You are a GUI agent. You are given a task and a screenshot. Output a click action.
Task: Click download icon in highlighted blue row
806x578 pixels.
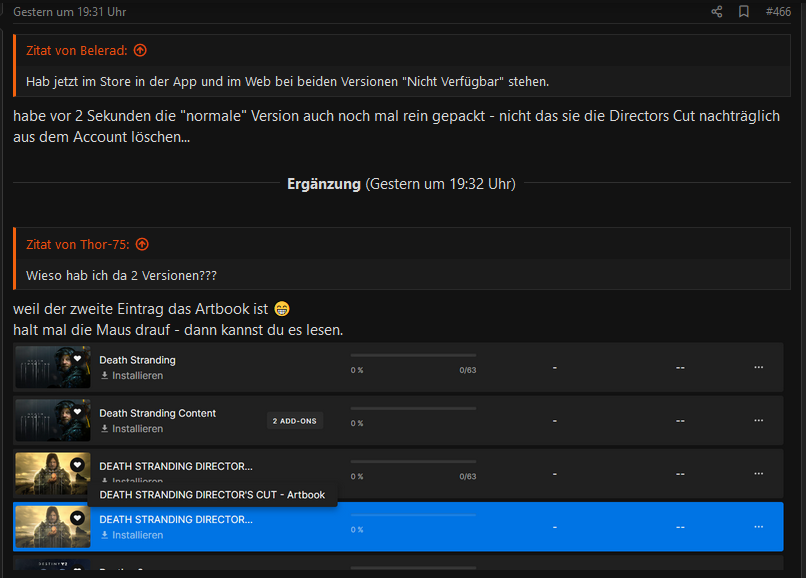pyautogui.click(x=104, y=535)
